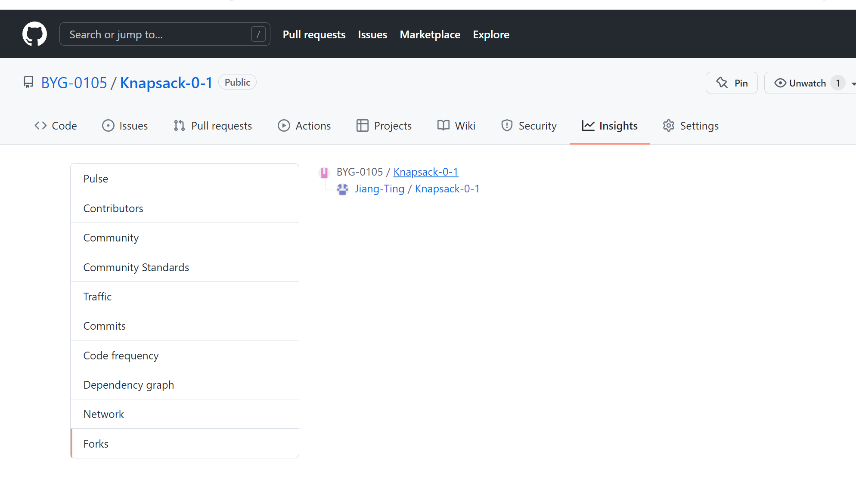The height and width of the screenshot is (504, 856).
Task: Open the underlined Knapsack-0-1 parent repo link
Action: (425, 172)
